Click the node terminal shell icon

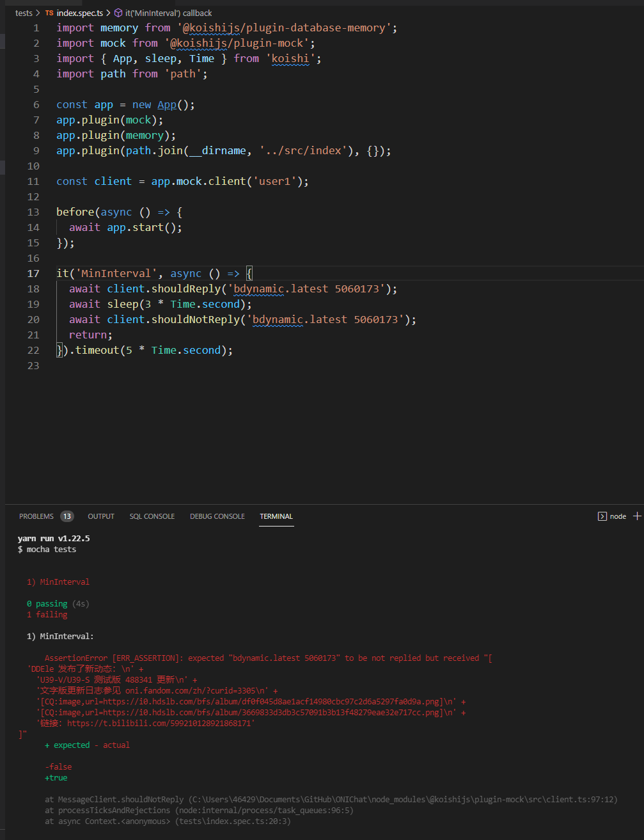tap(602, 516)
